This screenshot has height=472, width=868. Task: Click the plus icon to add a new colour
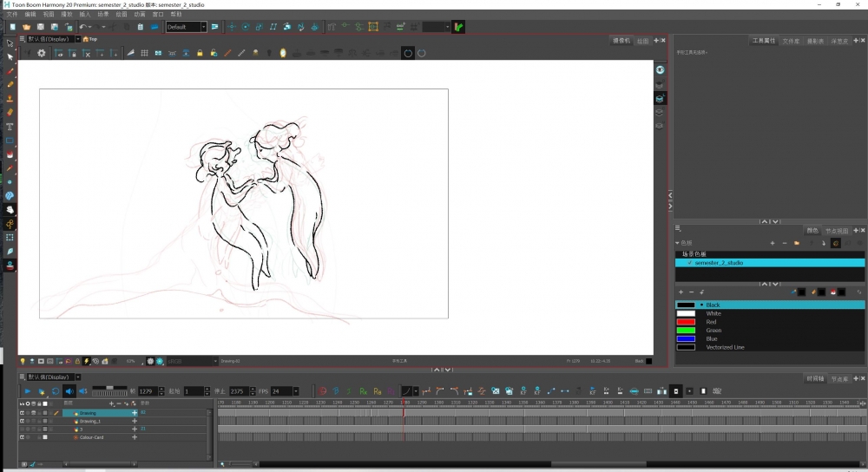pyautogui.click(x=681, y=292)
